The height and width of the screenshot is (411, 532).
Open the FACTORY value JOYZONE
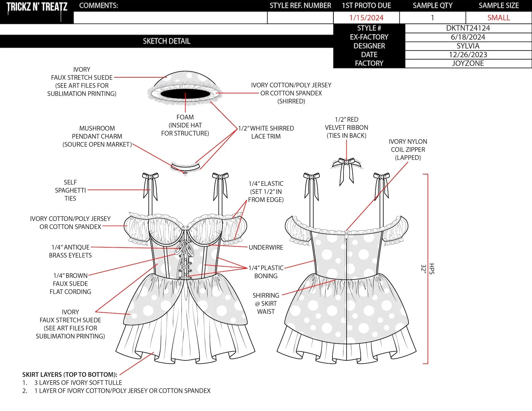[468, 63]
